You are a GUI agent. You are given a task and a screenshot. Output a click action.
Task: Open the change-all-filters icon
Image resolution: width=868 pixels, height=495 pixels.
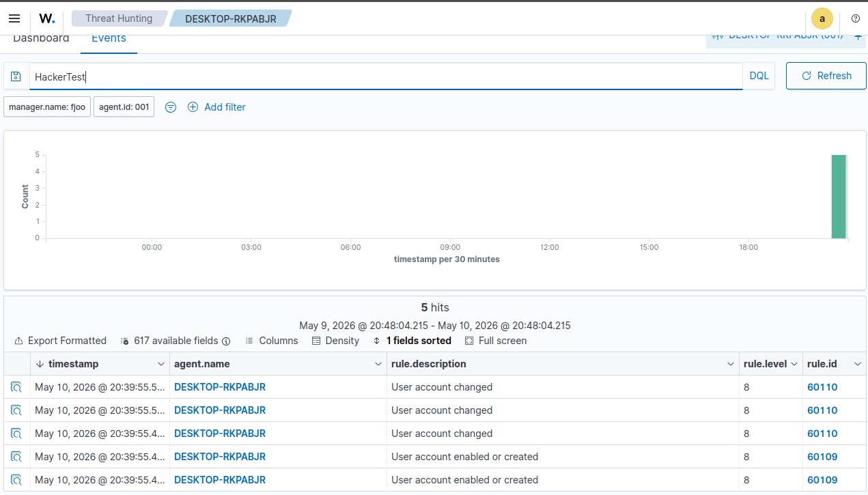point(171,107)
